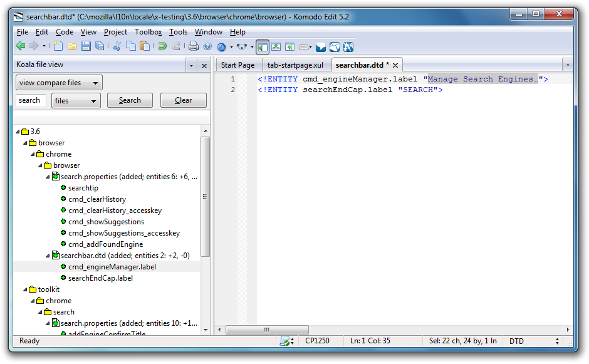Cut selection with the scissors icon
Image resolution: width=589 pixels, height=364 pixels.
click(x=117, y=46)
